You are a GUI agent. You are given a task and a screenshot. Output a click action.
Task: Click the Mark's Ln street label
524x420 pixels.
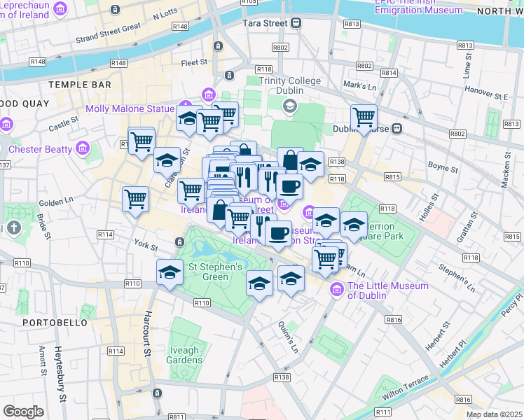(x=360, y=85)
